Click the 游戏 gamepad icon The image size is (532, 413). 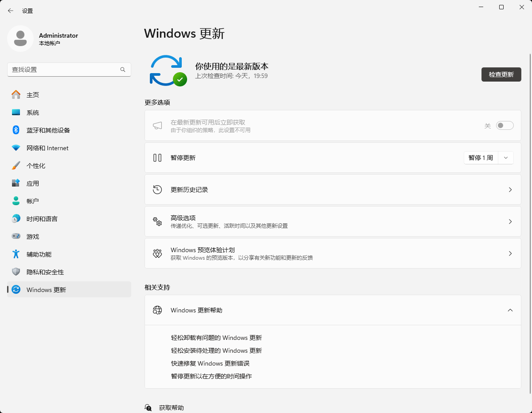[x=16, y=237]
